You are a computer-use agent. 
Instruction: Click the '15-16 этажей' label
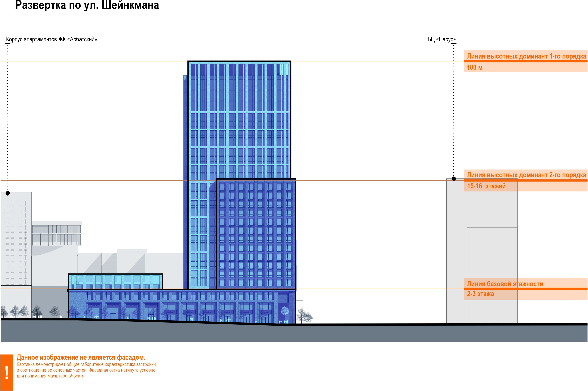coord(486,186)
